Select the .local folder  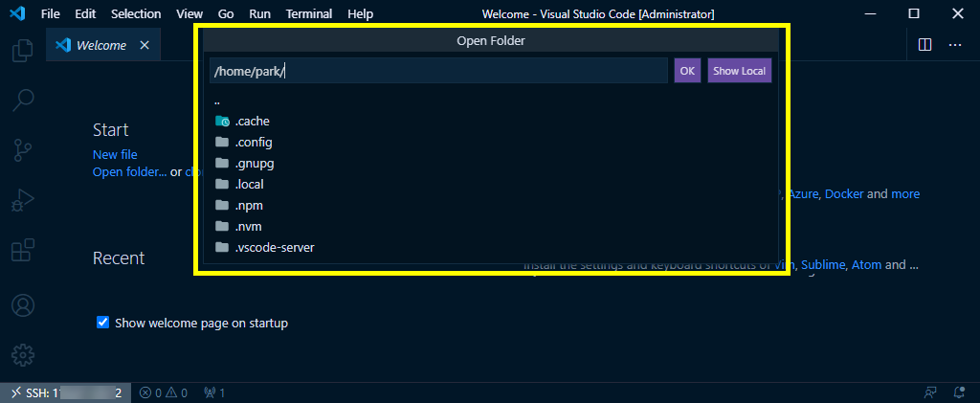[491, 185]
